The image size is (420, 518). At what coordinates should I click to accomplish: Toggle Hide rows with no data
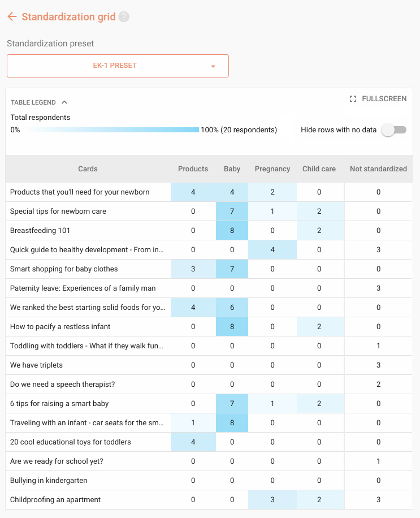(394, 130)
